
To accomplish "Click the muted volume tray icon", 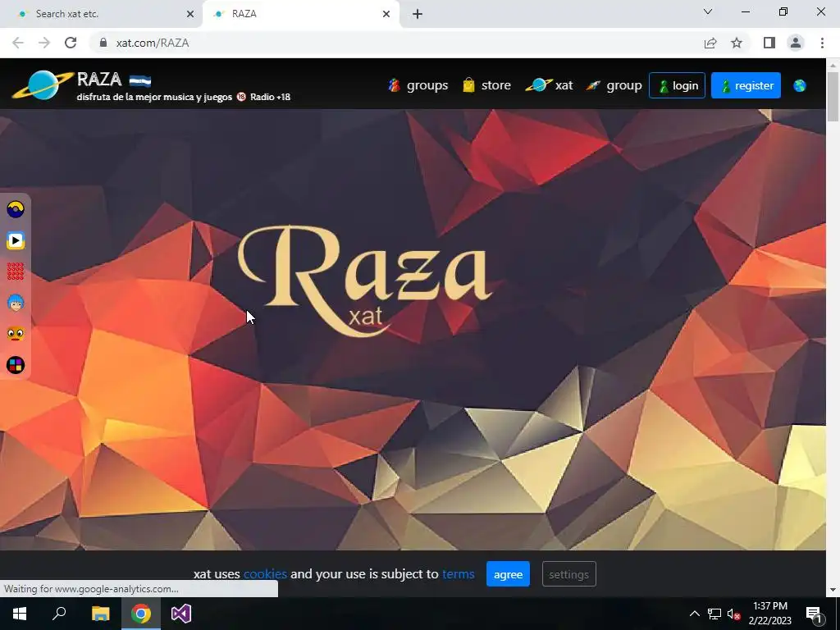I will coord(734,614).
